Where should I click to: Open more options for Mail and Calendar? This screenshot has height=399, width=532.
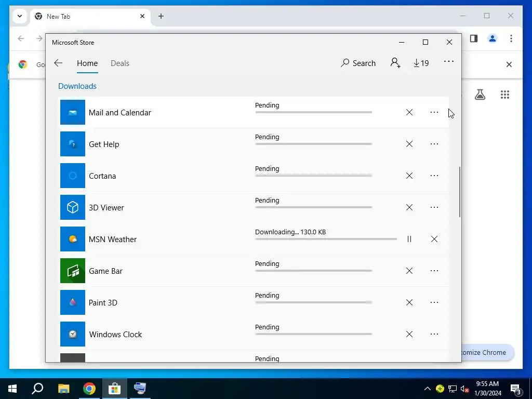(434, 112)
